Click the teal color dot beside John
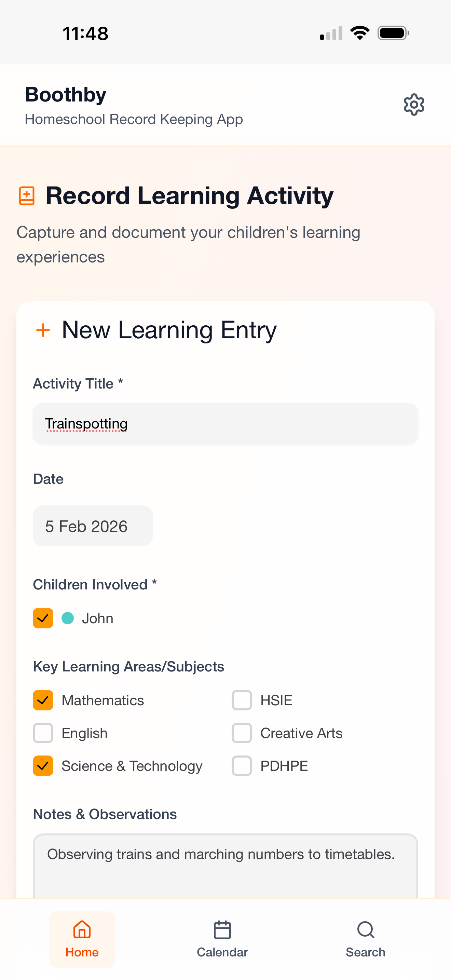451x980 pixels. click(x=68, y=618)
